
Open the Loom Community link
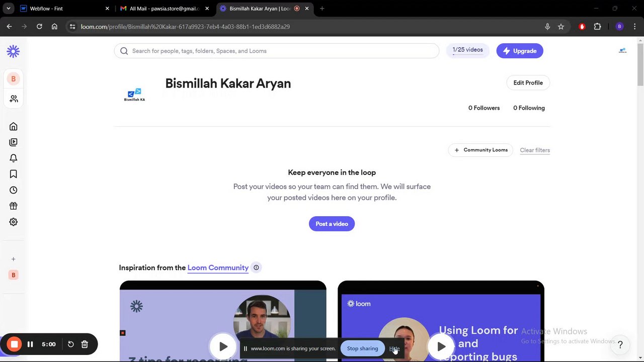(x=218, y=267)
